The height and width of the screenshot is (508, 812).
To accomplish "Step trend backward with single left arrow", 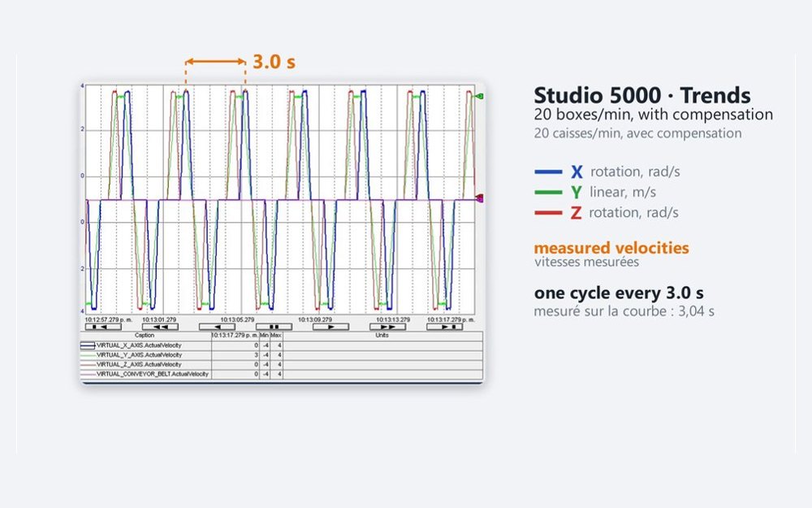I will [217, 327].
